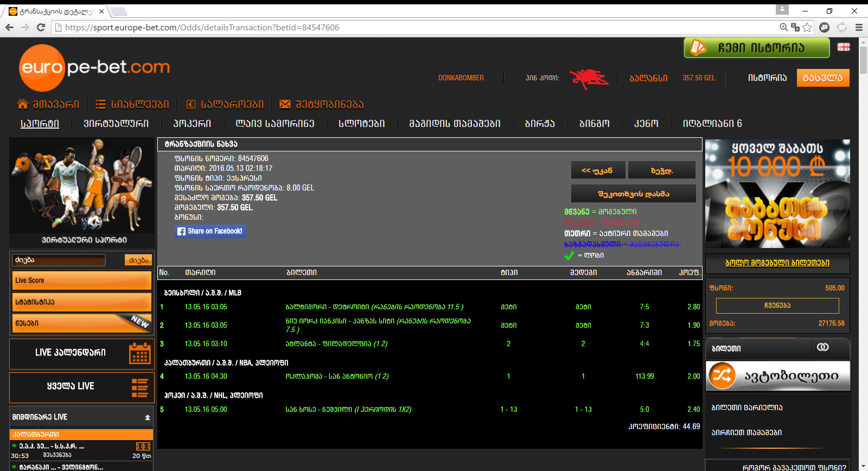Click the orange shuffle auto-ticket icon
The width and height of the screenshot is (868, 471).
click(x=723, y=375)
